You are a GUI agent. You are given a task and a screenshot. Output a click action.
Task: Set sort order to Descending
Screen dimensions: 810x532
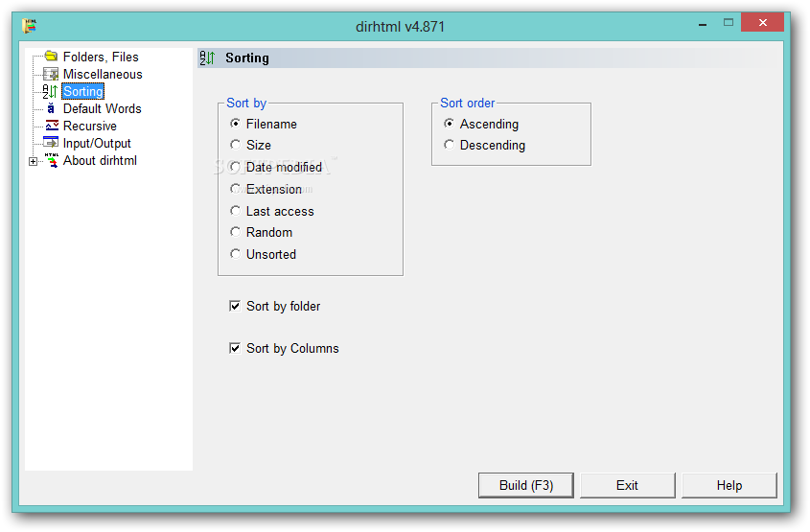click(x=484, y=145)
